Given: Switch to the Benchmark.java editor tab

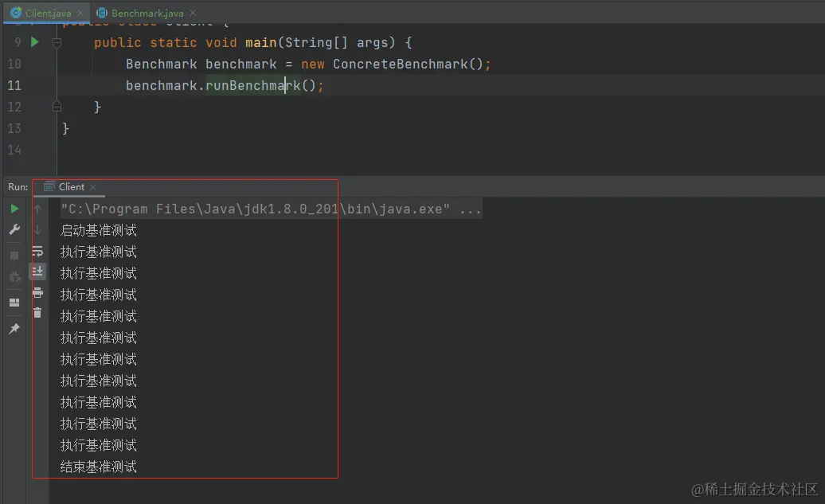Looking at the screenshot, I should [x=147, y=13].
